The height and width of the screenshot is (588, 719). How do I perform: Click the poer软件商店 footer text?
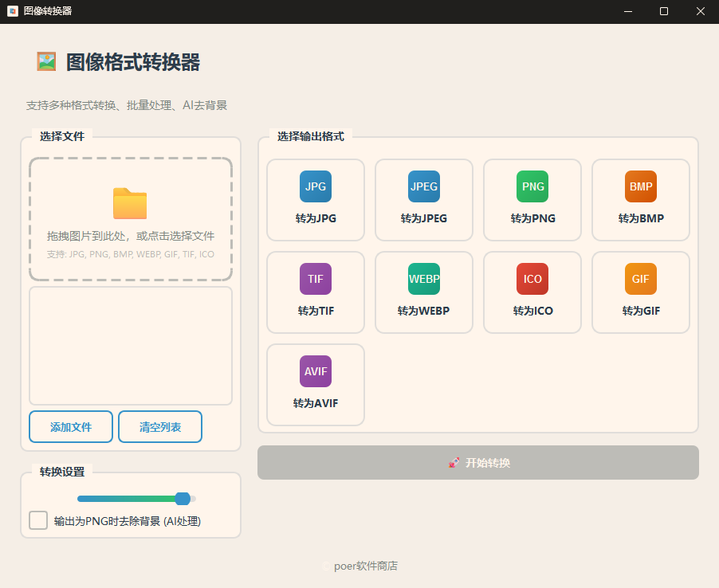point(365,566)
